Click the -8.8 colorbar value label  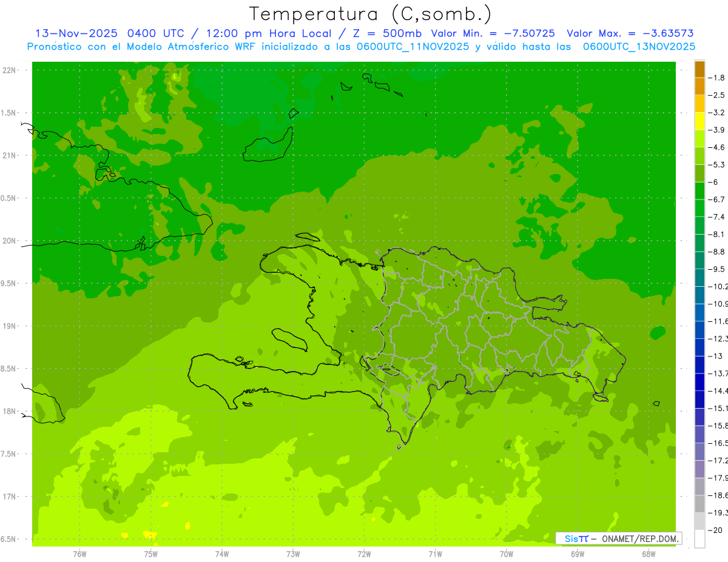click(x=716, y=252)
